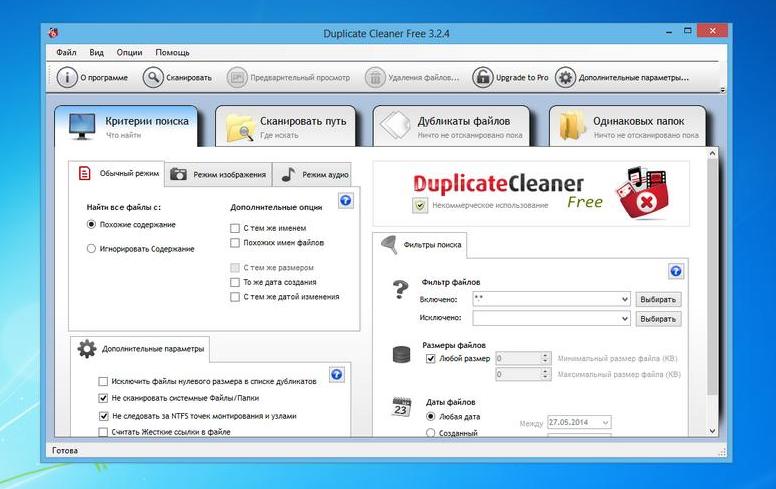The width and height of the screenshot is (776, 489).
Task: Select the Похожие содержание radio button
Action: click(91, 224)
